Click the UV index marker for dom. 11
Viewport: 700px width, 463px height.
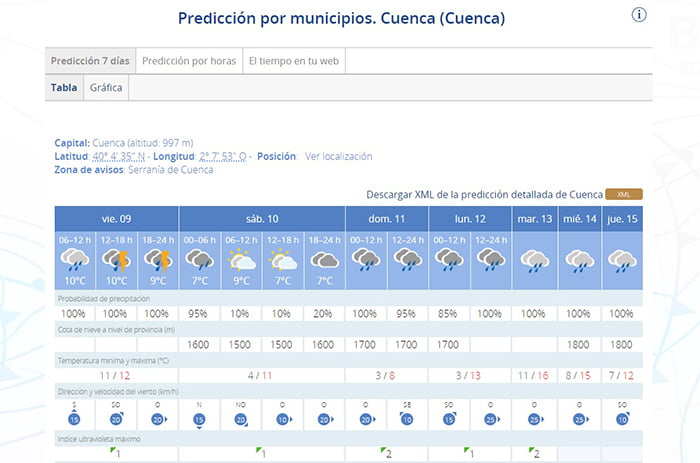click(386, 453)
